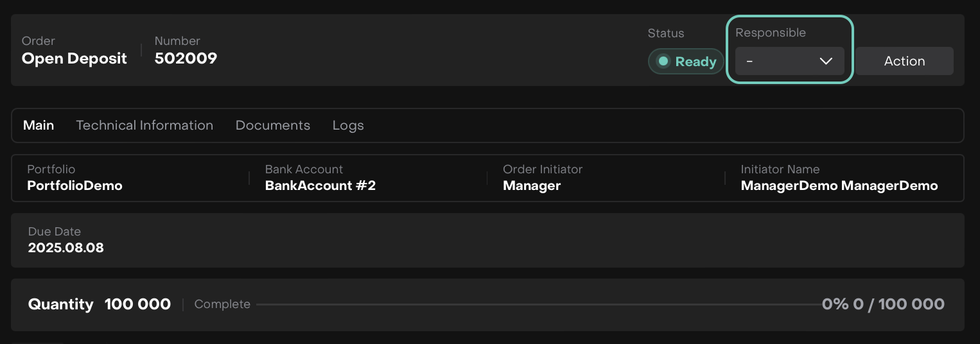The image size is (980, 344).
Task: Select the PortfolioDemo portfolio value
Action: (74, 185)
